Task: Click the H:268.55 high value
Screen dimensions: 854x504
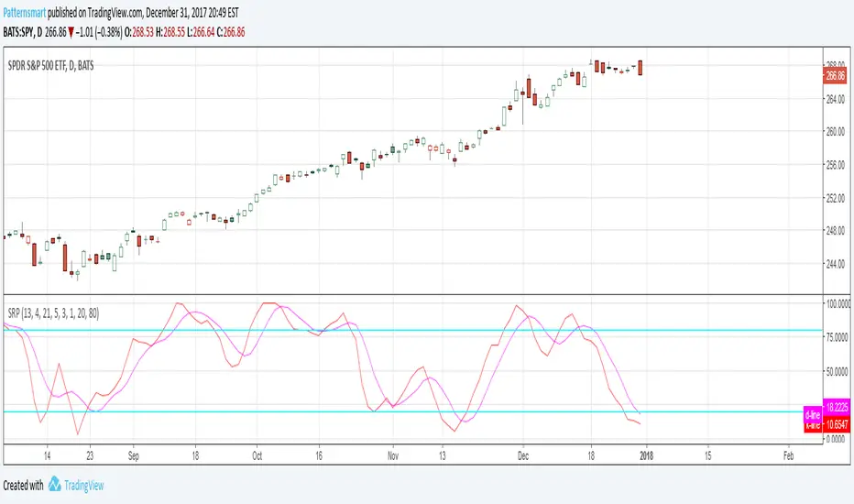Action: click(x=170, y=32)
